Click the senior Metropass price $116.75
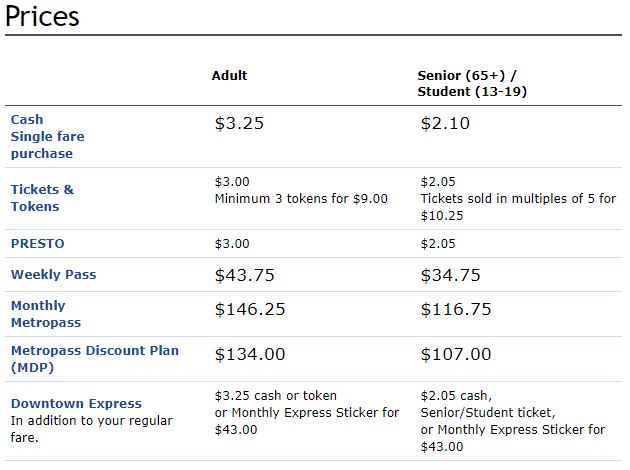Image resolution: width=630 pixels, height=470 pixels. tap(456, 310)
